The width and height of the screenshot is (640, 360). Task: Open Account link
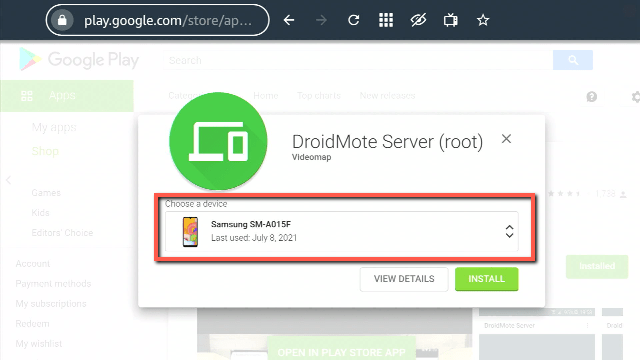coord(33,264)
